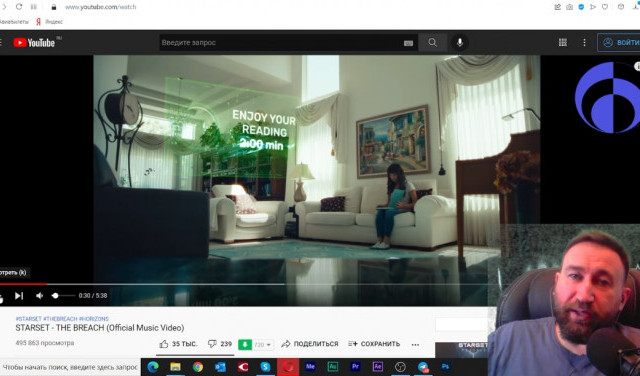Expand the 720 quality dropdown

point(262,345)
